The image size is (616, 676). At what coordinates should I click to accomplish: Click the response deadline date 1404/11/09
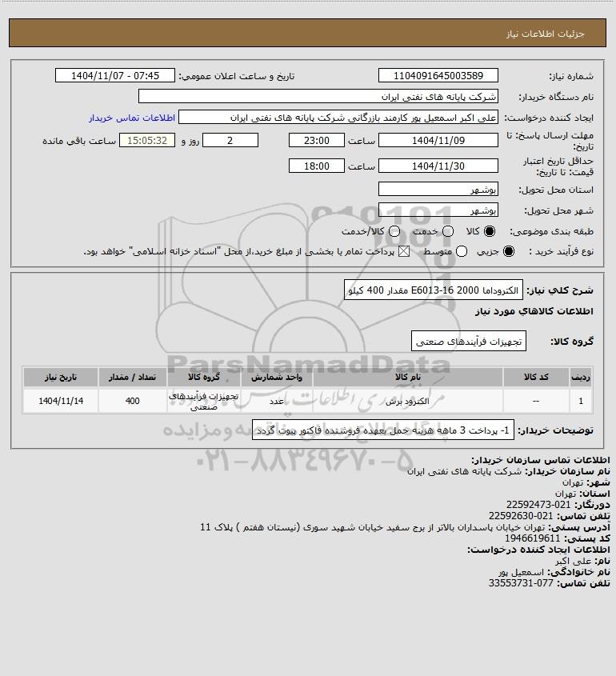(438, 140)
